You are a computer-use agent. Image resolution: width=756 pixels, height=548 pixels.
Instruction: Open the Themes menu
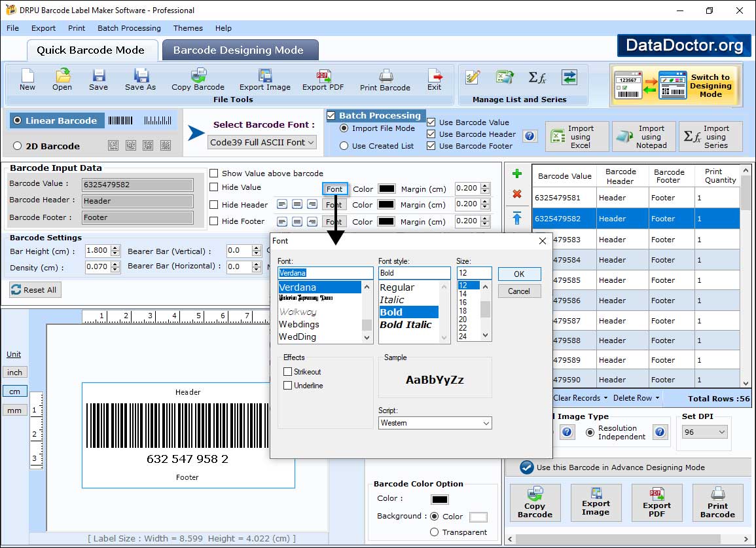[188, 28]
